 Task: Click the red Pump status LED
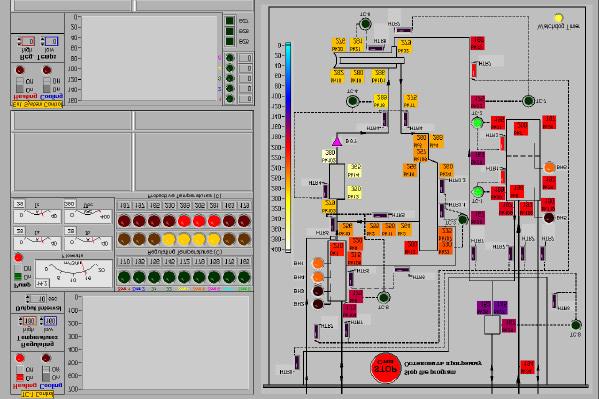tap(18, 258)
